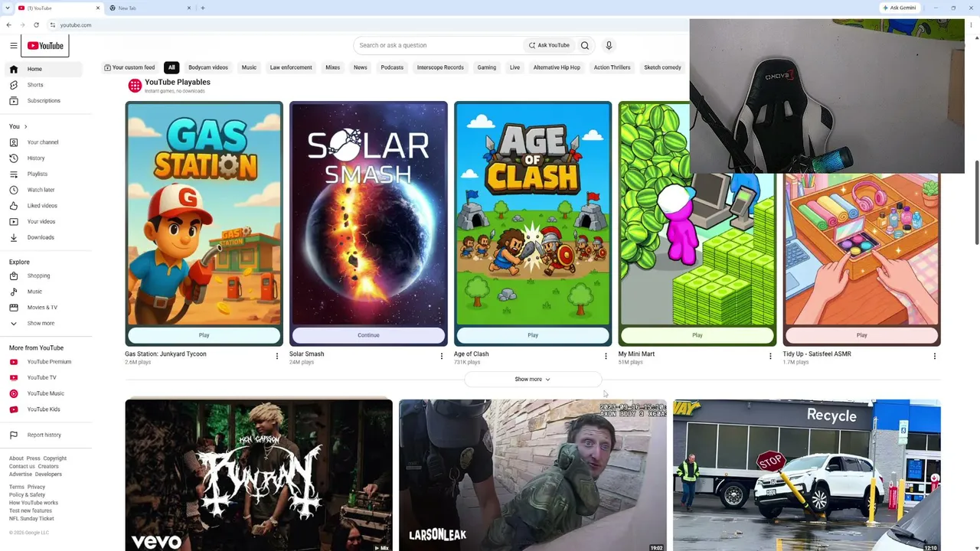
Task: Open more options for Solar Smash
Action: (441, 356)
